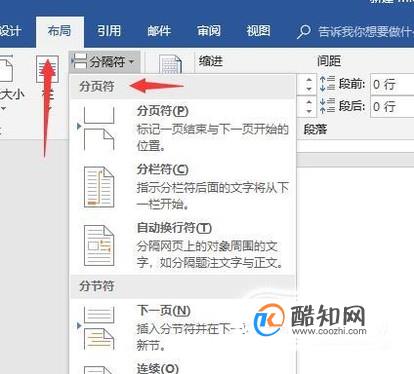
Task: Click the column break (分栏符) icon
Action: (99, 188)
